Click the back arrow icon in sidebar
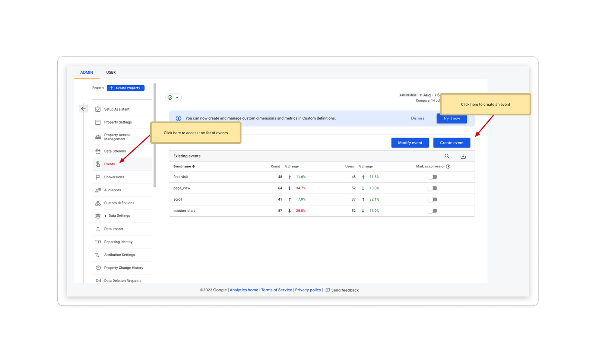This screenshot has height=364, width=596. click(x=83, y=109)
